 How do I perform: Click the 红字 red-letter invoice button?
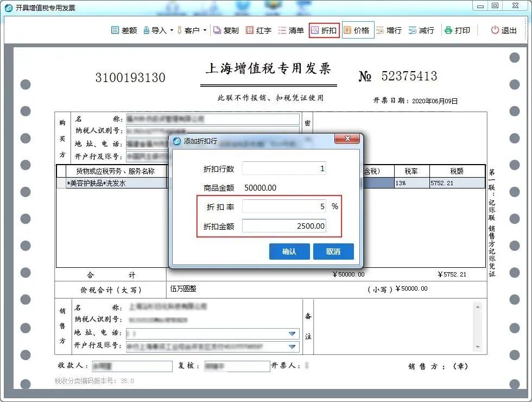click(258, 30)
